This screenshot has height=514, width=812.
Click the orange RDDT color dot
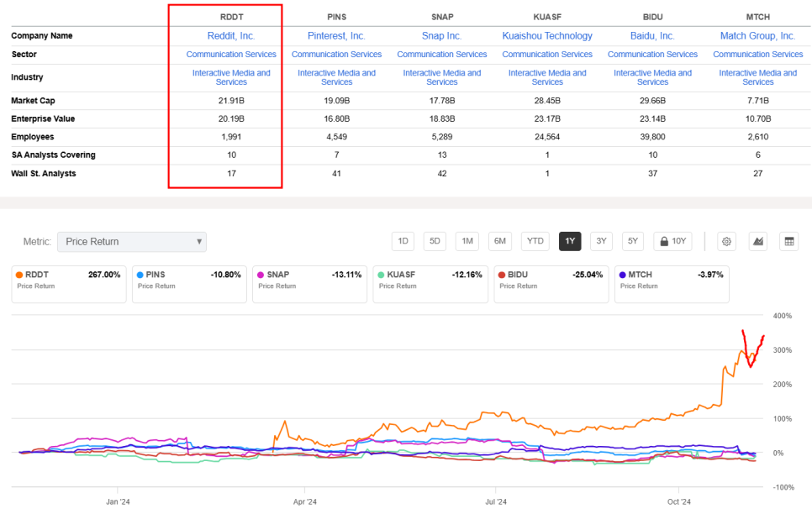[19, 275]
